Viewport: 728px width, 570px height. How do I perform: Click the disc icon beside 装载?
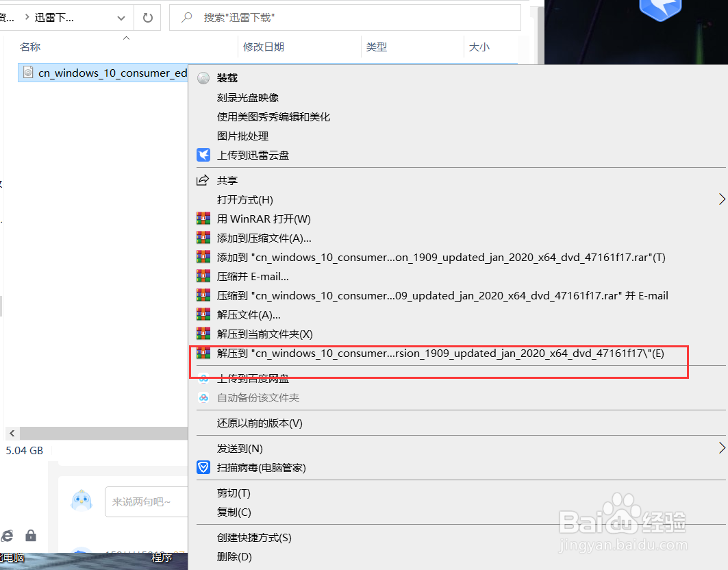[203, 78]
